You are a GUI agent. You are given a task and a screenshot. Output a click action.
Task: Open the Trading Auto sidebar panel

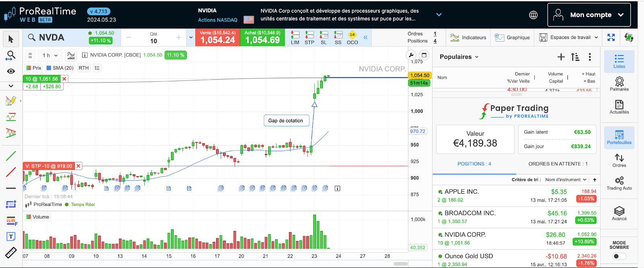point(619,183)
